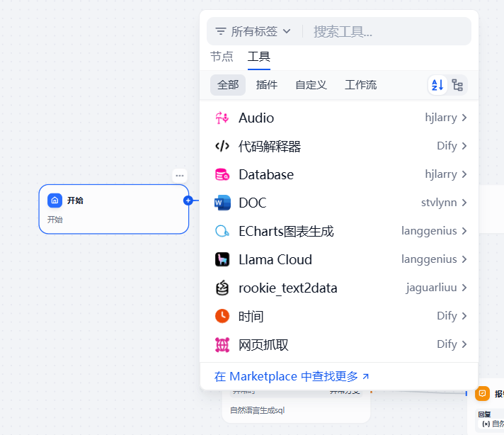Viewport: 504px width, 435px height.
Task: Click the Llama Cloud tool name
Action: pyautogui.click(x=275, y=259)
